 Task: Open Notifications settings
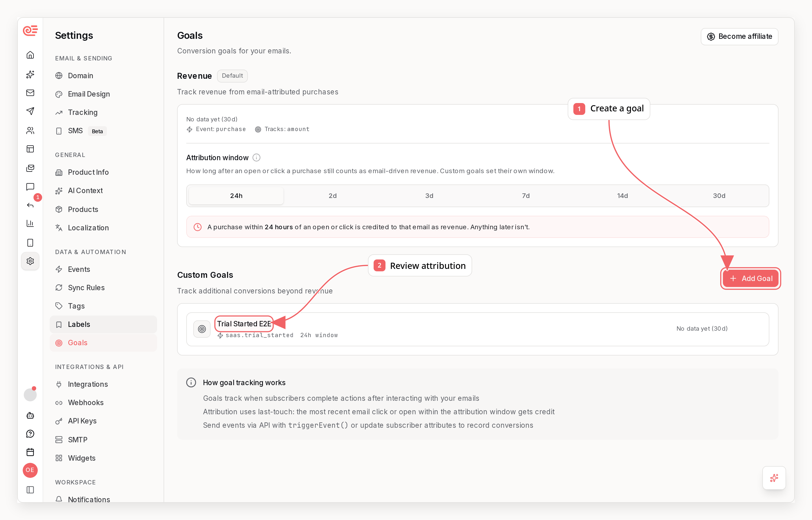[x=103, y=500]
